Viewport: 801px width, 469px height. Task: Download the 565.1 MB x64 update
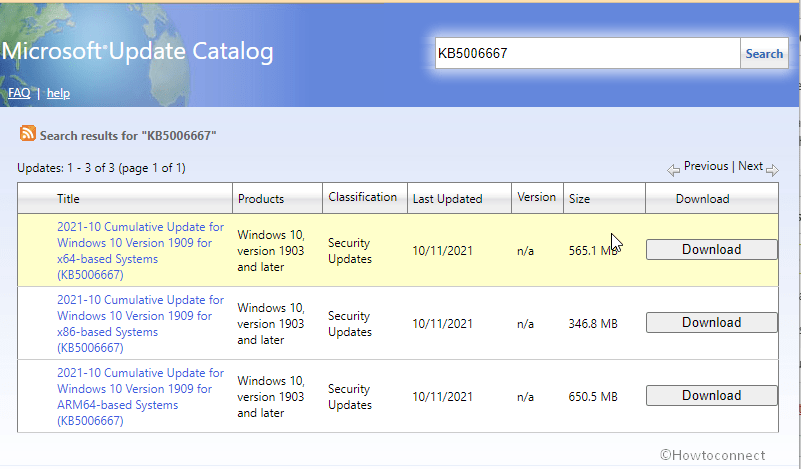pyautogui.click(x=711, y=249)
